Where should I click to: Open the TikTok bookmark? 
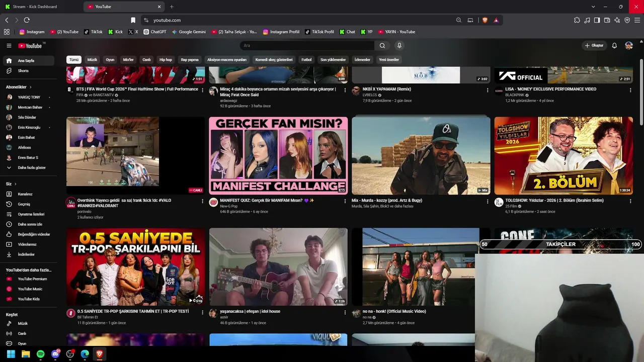click(x=93, y=32)
